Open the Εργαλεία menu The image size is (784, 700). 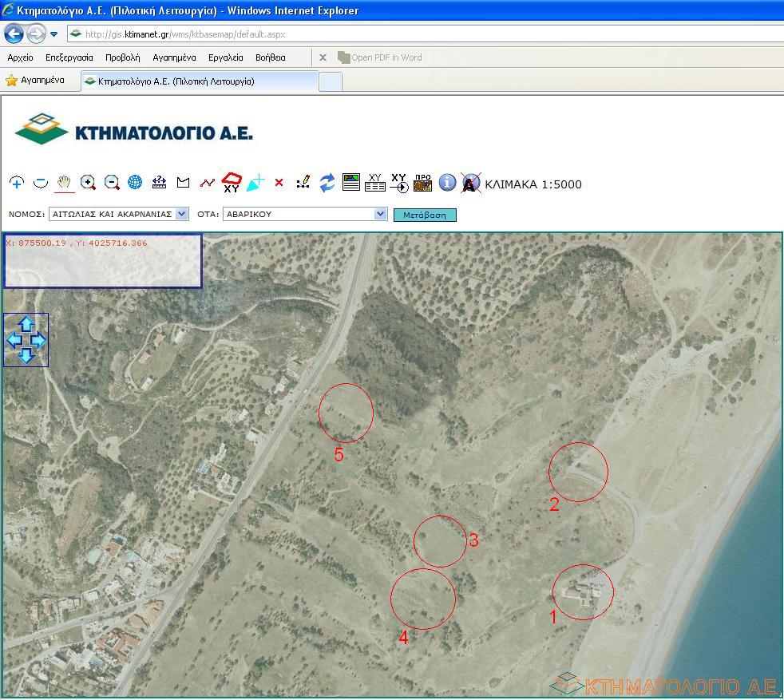225,57
